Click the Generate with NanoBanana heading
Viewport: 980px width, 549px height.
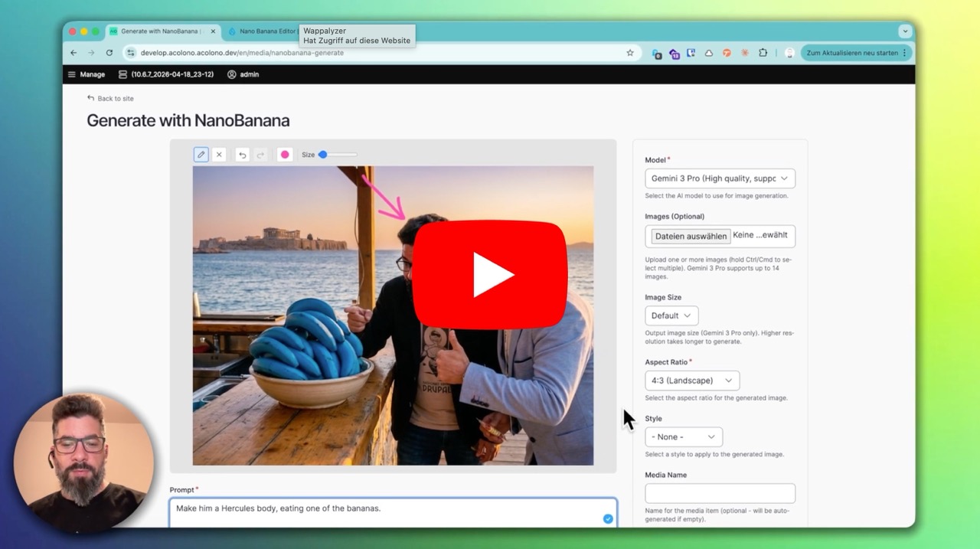(x=188, y=120)
